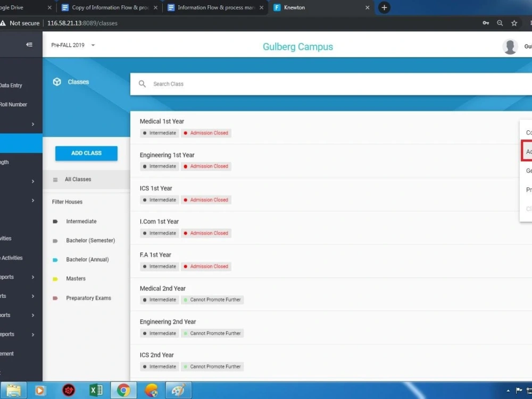Click the search magnifier icon in class search
532x399 pixels.
[x=142, y=84]
